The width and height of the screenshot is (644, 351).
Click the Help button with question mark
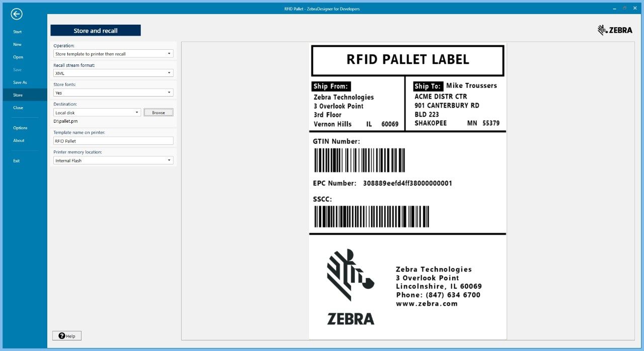pos(67,336)
